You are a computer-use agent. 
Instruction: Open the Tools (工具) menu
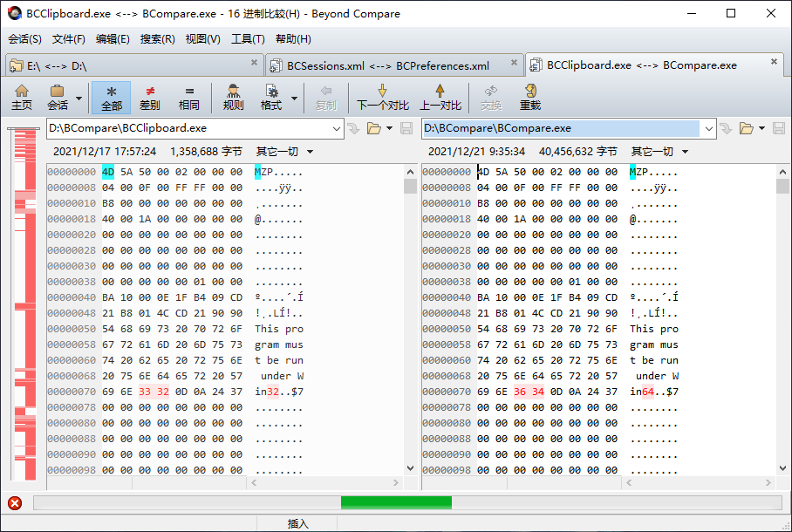248,39
